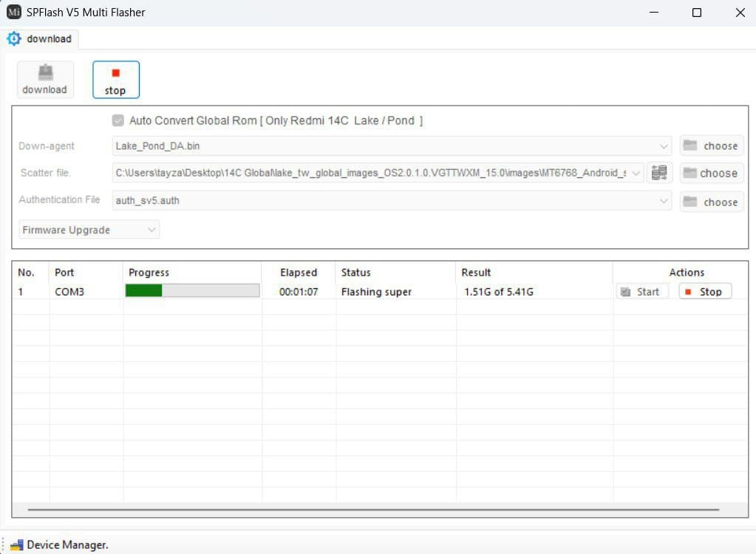Open the Firmware Upgrade mode dropdown

151,230
